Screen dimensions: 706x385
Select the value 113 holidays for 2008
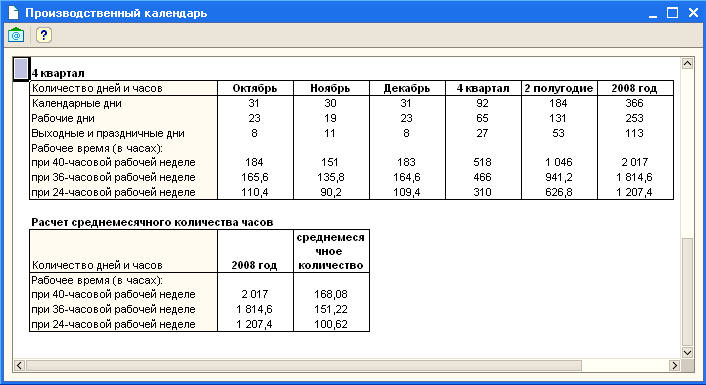pyautogui.click(x=634, y=133)
